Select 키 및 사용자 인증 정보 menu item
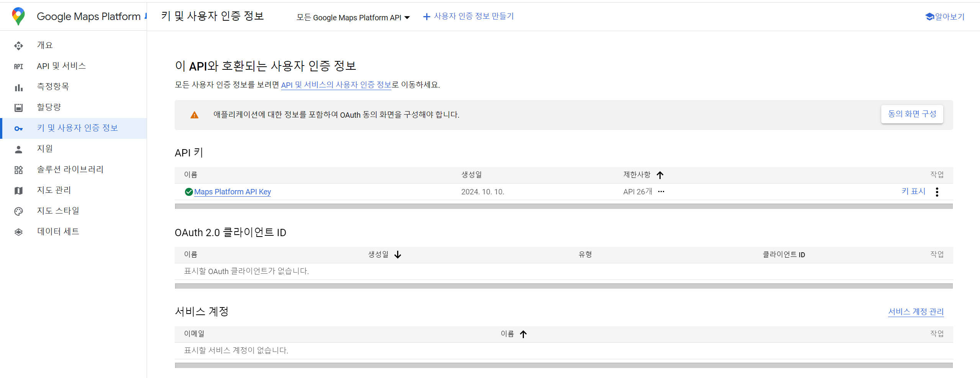The image size is (980, 378). click(77, 128)
